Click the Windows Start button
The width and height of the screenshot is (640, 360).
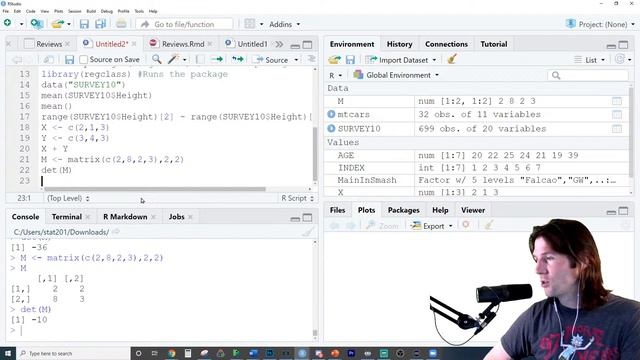coord(8,353)
